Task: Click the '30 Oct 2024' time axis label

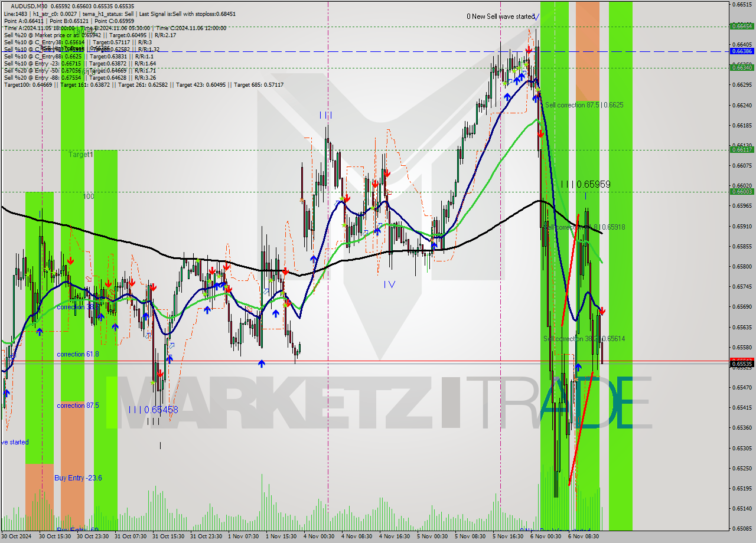Action: (17, 537)
